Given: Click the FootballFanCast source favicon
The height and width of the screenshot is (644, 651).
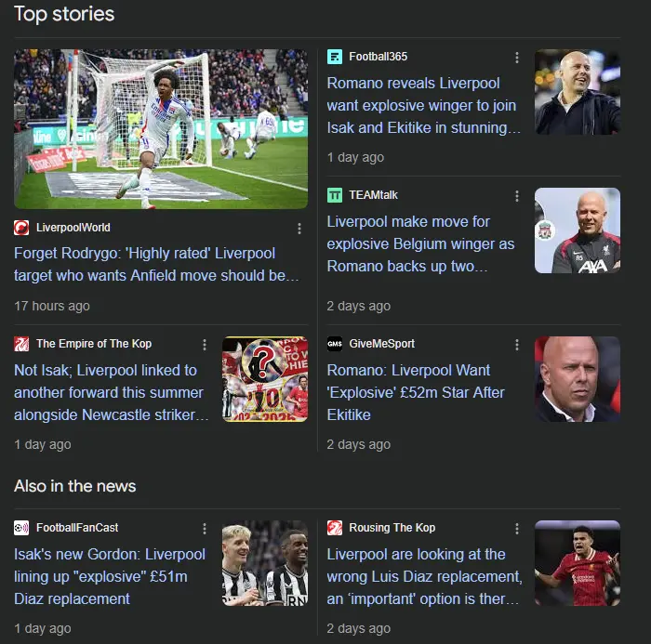Looking at the screenshot, I should pos(21,528).
